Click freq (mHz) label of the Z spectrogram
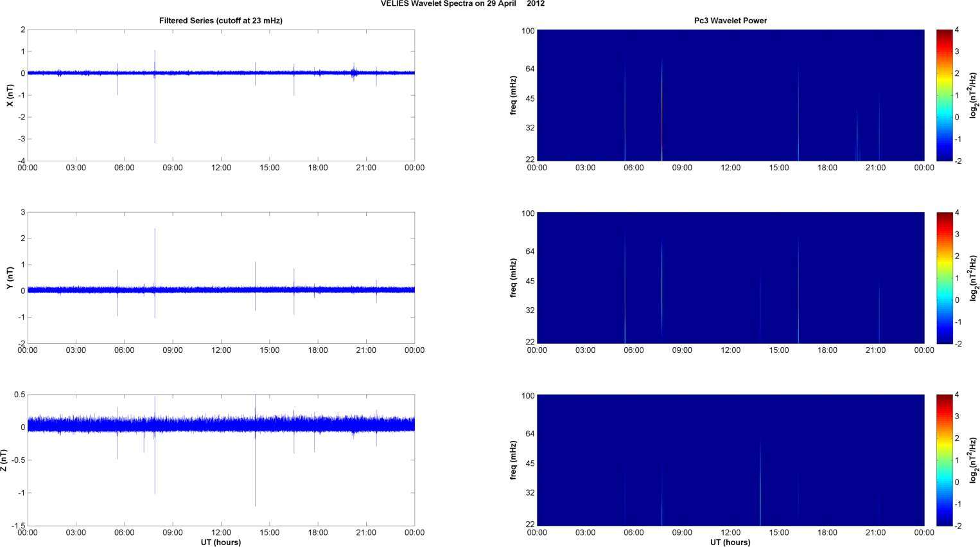This screenshot has height=547, width=980. click(513, 460)
